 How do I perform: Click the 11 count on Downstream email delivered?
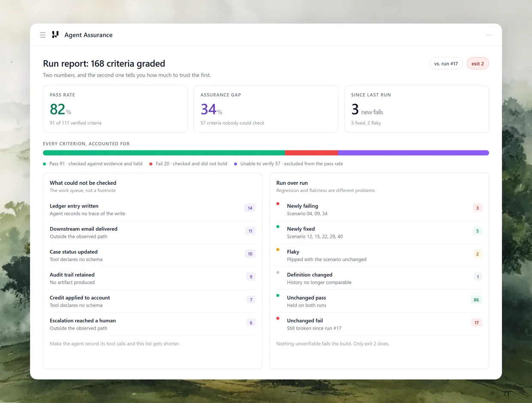click(x=250, y=231)
